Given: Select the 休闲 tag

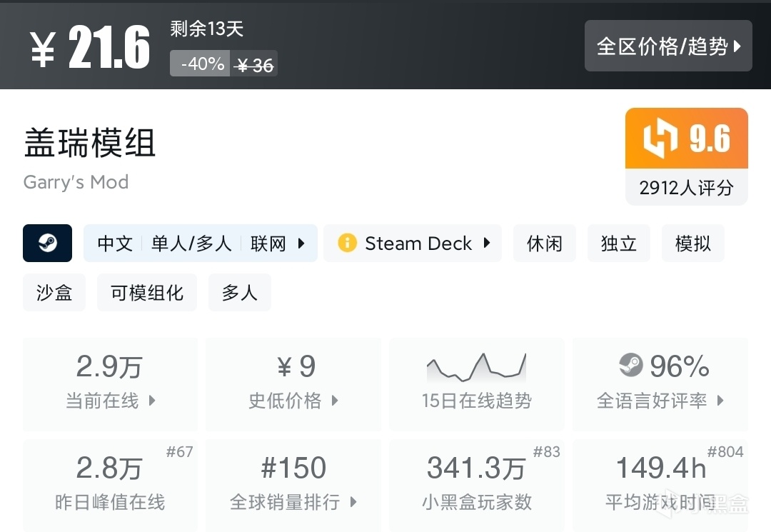Looking at the screenshot, I should tap(544, 243).
